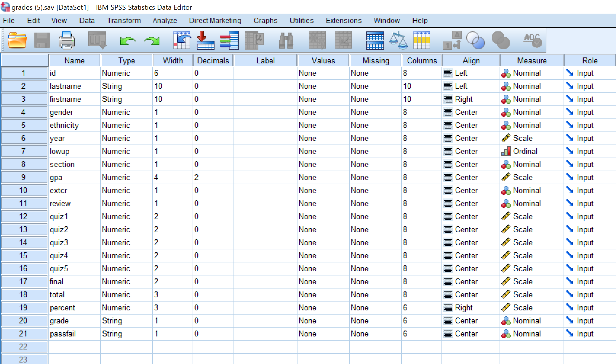Click the Label column header
Image resolution: width=616 pixels, height=364 pixels.
pyautogui.click(x=265, y=60)
